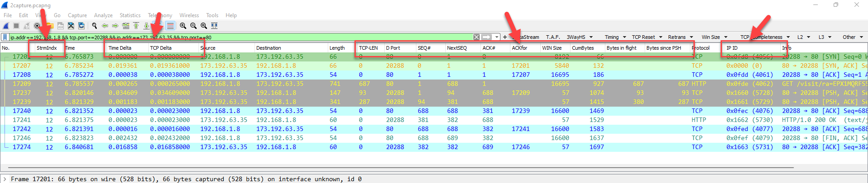Open the Statistics menu

(130, 15)
